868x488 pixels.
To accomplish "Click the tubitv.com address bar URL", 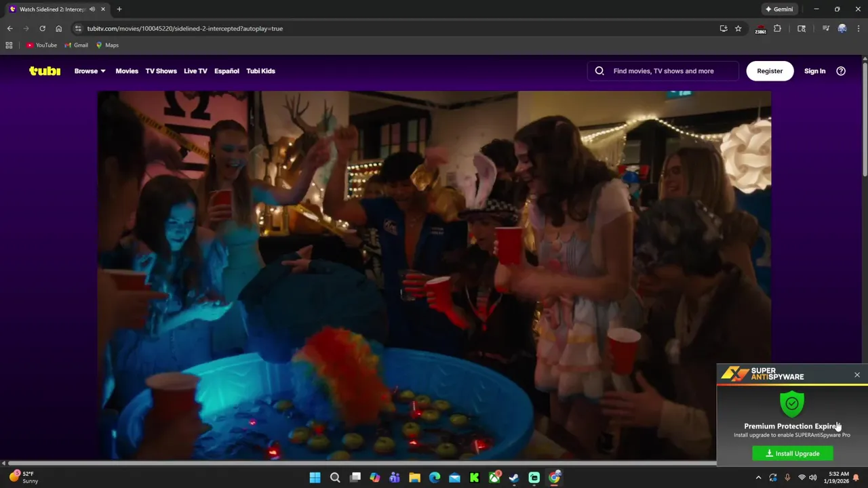I will [184, 28].
